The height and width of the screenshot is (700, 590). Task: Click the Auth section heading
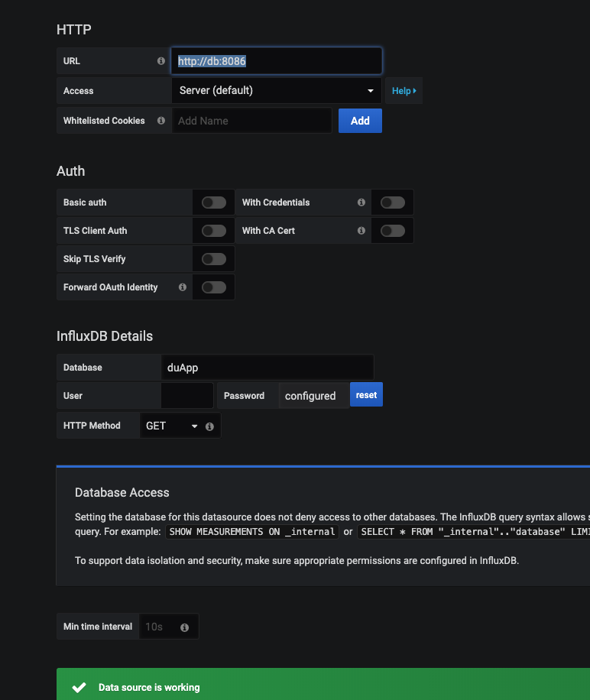70,171
